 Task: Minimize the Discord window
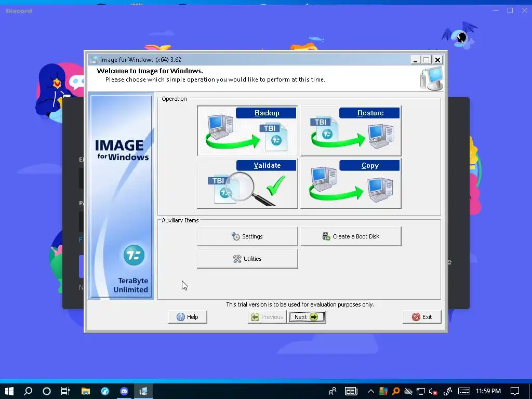click(496, 11)
